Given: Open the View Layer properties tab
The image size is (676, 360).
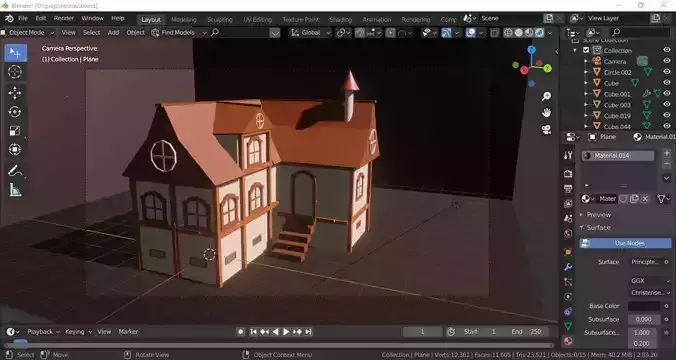Looking at the screenshot, I should click(x=568, y=203).
